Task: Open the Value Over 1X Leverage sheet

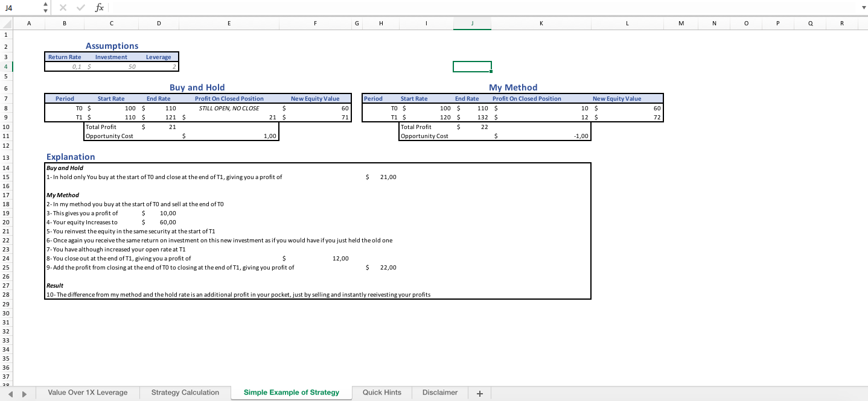Action: (x=88, y=393)
